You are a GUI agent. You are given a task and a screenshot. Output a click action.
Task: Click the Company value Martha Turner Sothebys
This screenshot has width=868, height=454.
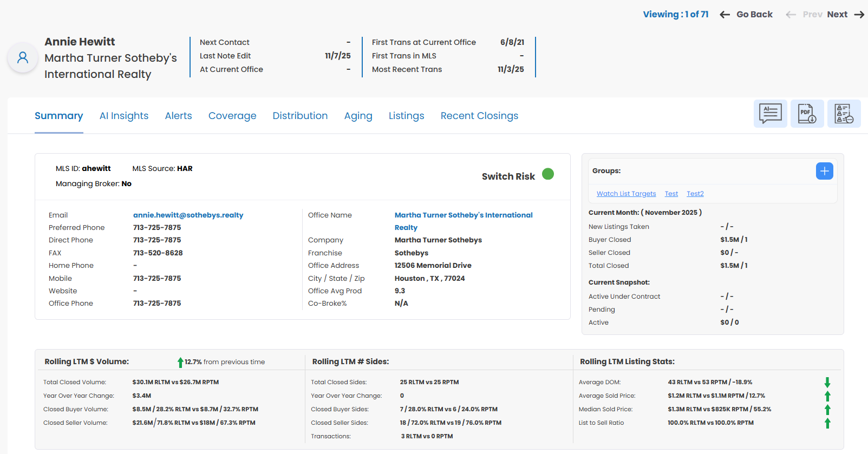[x=438, y=240]
